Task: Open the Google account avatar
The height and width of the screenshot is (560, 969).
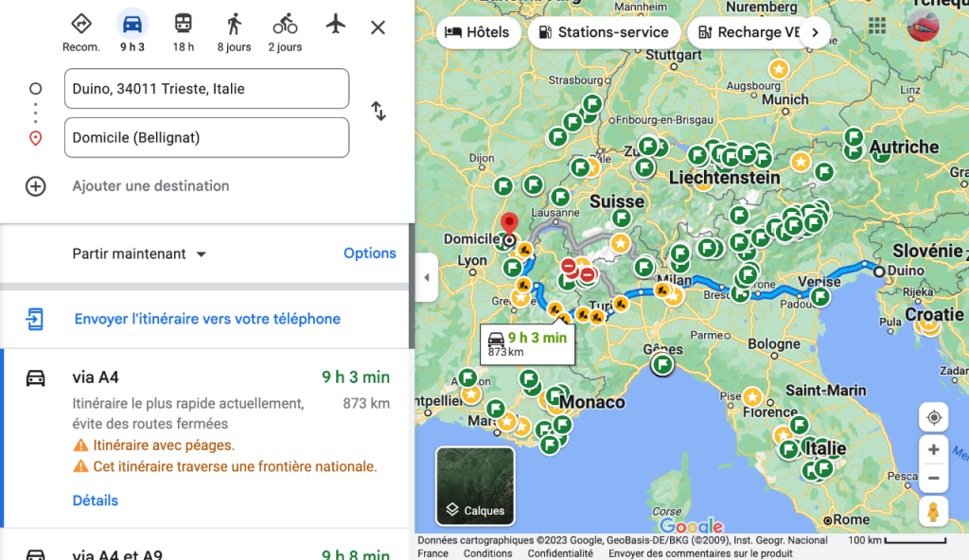Action: 924,26
